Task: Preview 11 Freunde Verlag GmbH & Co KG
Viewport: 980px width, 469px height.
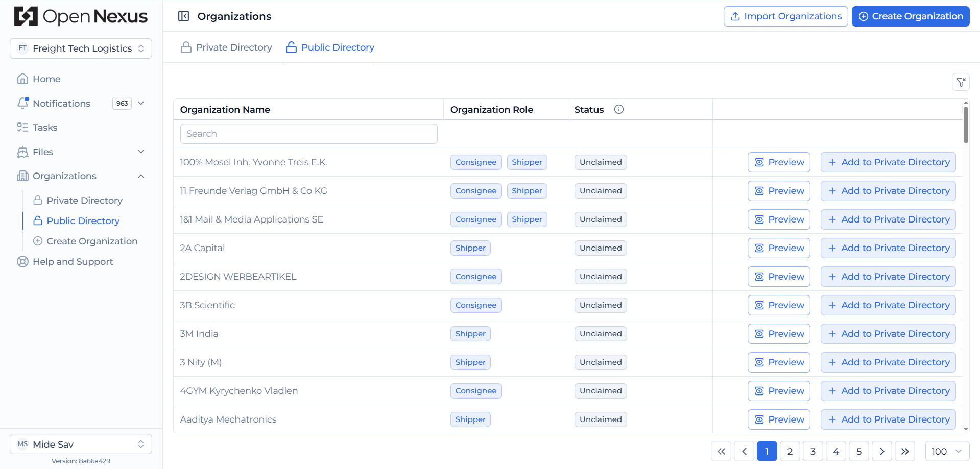Action: click(x=779, y=191)
